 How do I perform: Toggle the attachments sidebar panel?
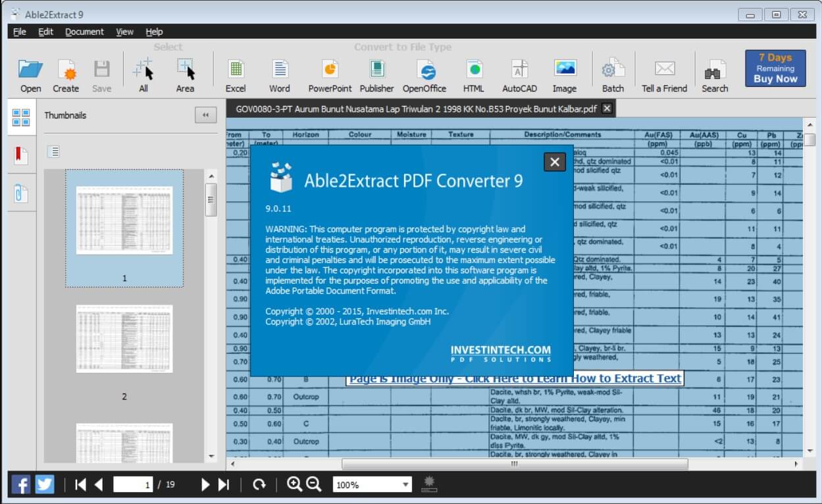click(20, 193)
